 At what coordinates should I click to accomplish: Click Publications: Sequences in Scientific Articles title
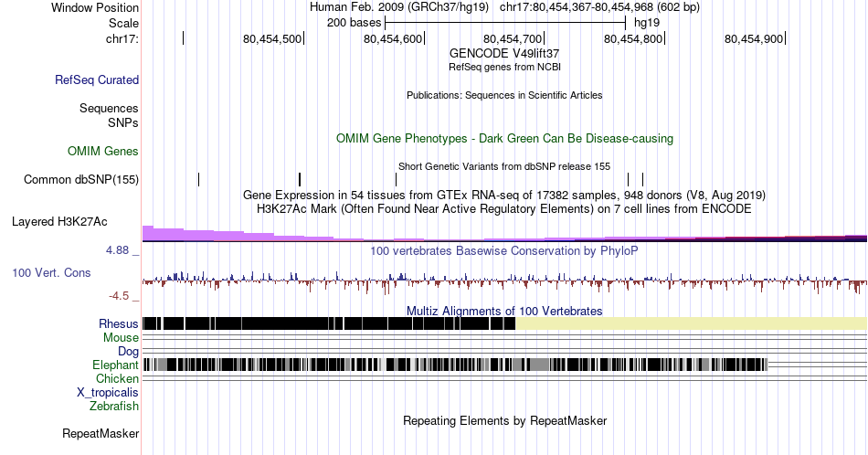click(504, 95)
